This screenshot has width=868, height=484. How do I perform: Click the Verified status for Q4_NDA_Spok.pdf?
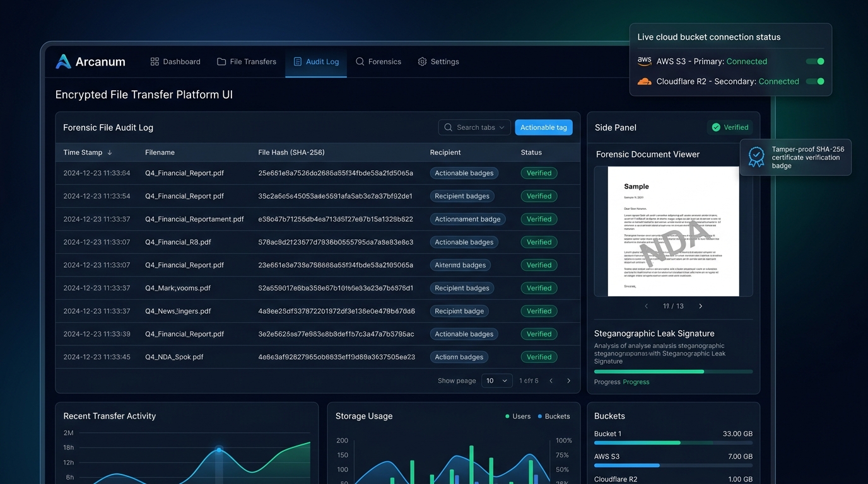539,357
